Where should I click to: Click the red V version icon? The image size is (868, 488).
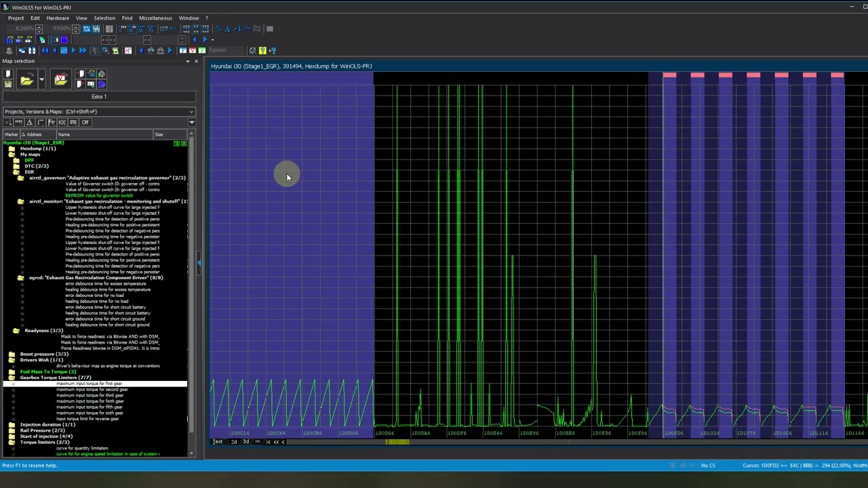tap(192, 50)
